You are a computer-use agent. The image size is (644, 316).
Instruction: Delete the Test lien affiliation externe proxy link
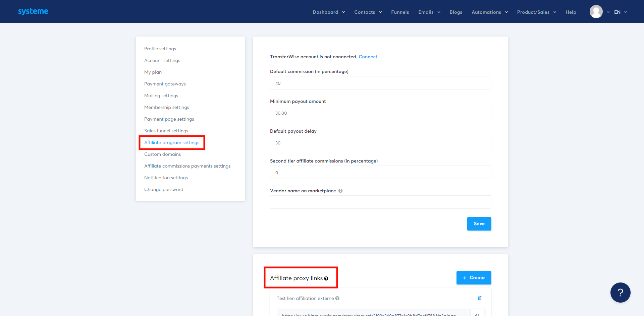pyautogui.click(x=479, y=298)
